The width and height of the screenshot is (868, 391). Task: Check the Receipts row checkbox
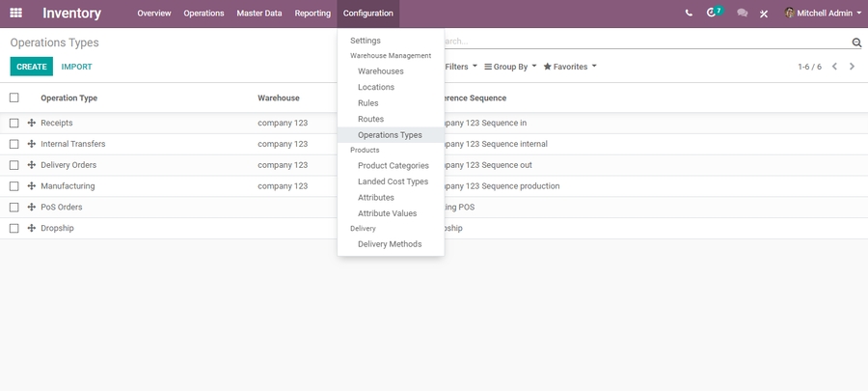click(x=14, y=123)
